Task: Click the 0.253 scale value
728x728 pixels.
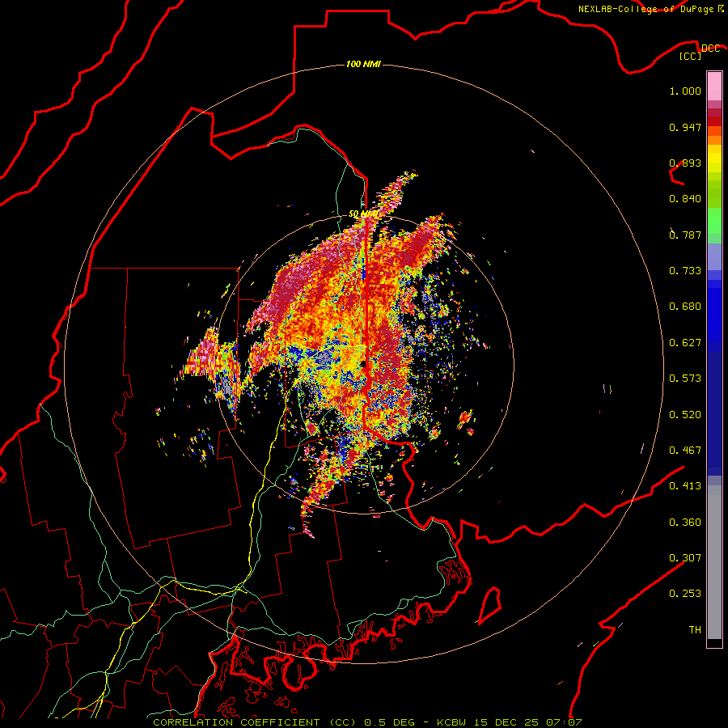Action: click(685, 594)
